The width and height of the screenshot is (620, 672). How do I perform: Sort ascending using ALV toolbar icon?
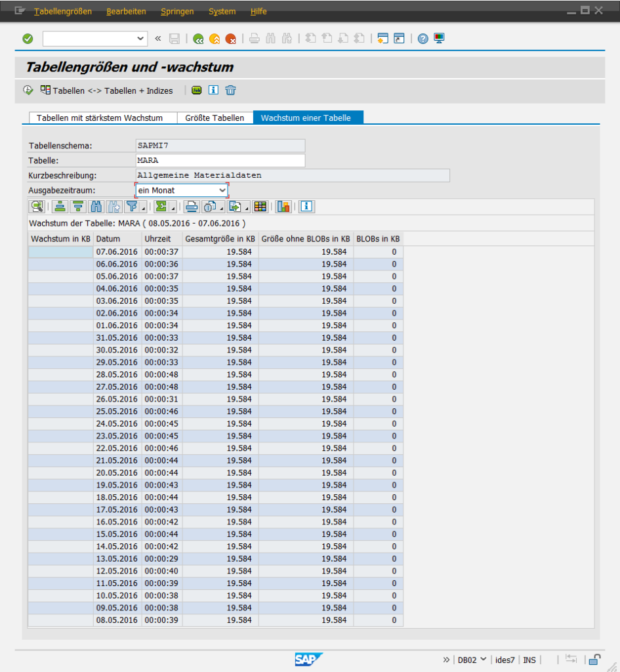[x=60, y=207]
